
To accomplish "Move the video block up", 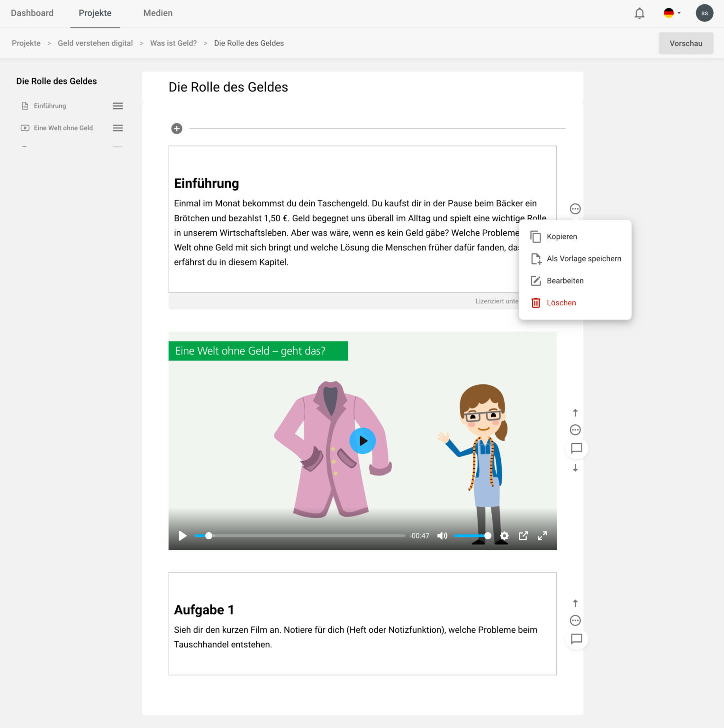I will click(x=575, y=413).
